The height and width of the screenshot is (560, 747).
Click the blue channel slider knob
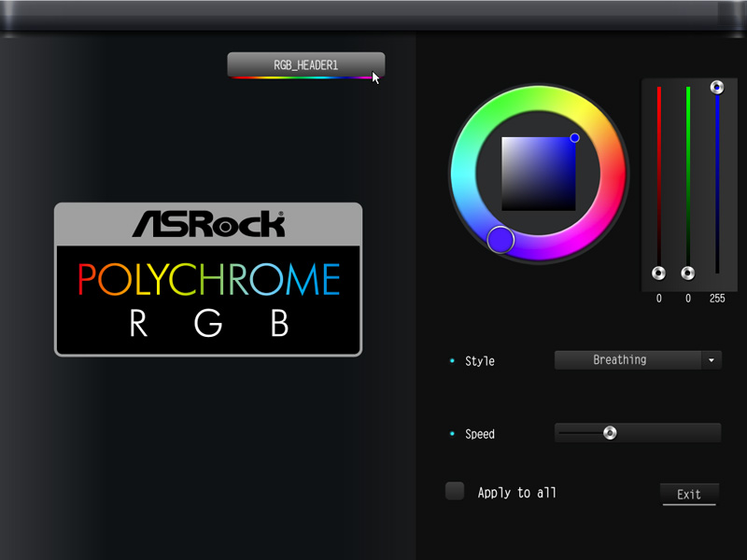click(x=717, y=87)
